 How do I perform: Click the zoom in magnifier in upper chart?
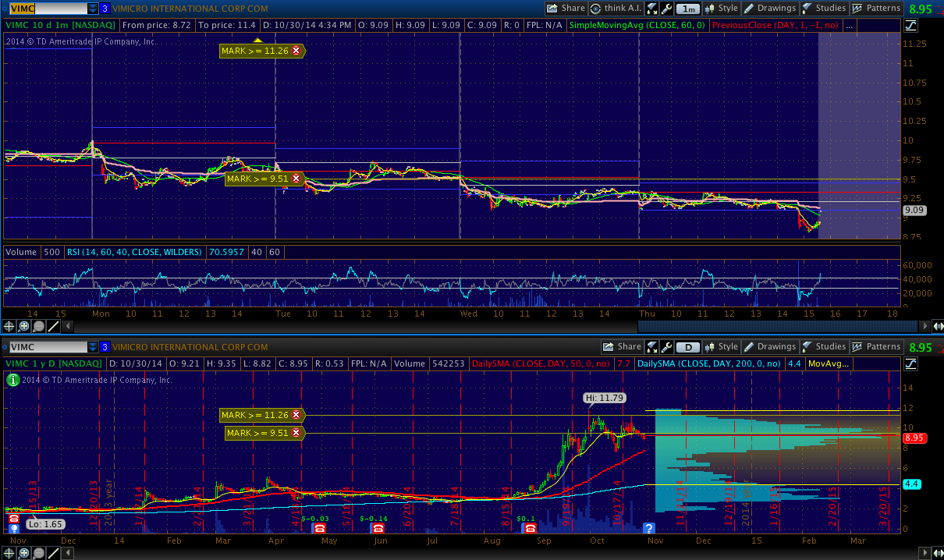click(23, 326)
